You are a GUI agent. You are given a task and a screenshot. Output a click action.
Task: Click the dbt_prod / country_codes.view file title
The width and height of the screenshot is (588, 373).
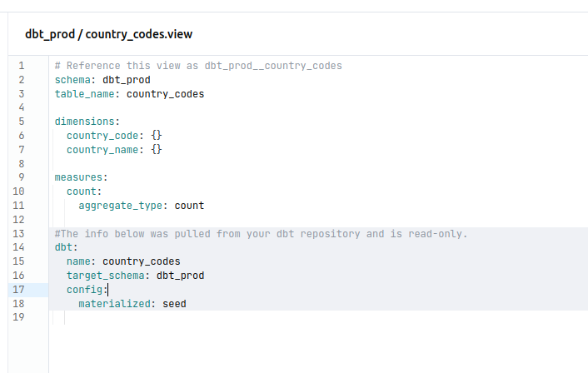pyautogui.click(x=109, y=34)
